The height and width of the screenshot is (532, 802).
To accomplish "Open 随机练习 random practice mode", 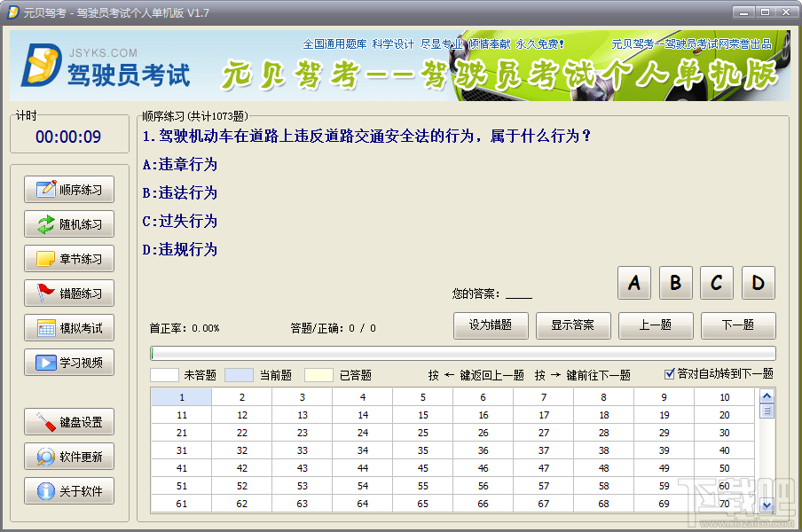I will click(x=68, y=223).
